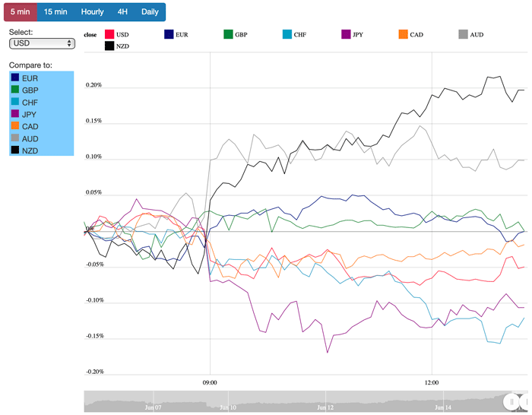Click the black NZD legend swatch
Screen dimensions: 532x415
(x=109, y=46)
